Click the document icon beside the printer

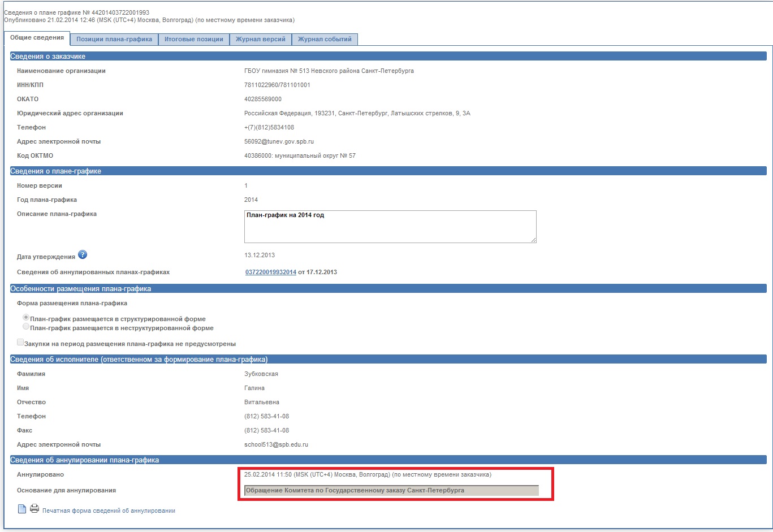click(x=22, y=509)
